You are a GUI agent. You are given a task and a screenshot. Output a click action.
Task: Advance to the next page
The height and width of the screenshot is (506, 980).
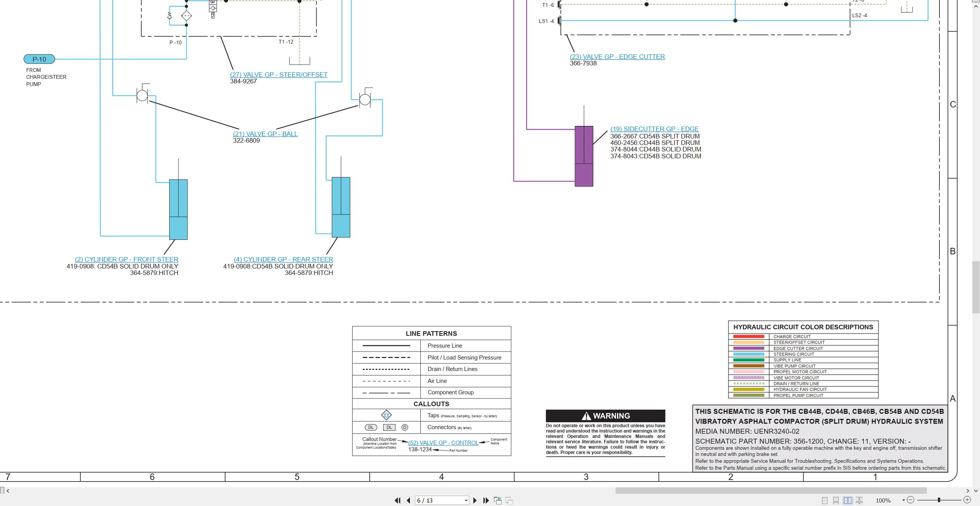coord(475,500)
